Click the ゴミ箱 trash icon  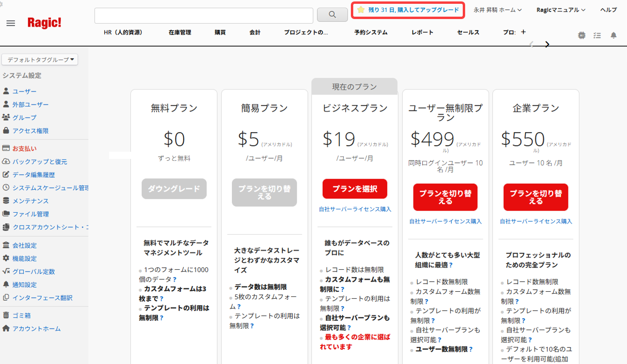point(6,315)
